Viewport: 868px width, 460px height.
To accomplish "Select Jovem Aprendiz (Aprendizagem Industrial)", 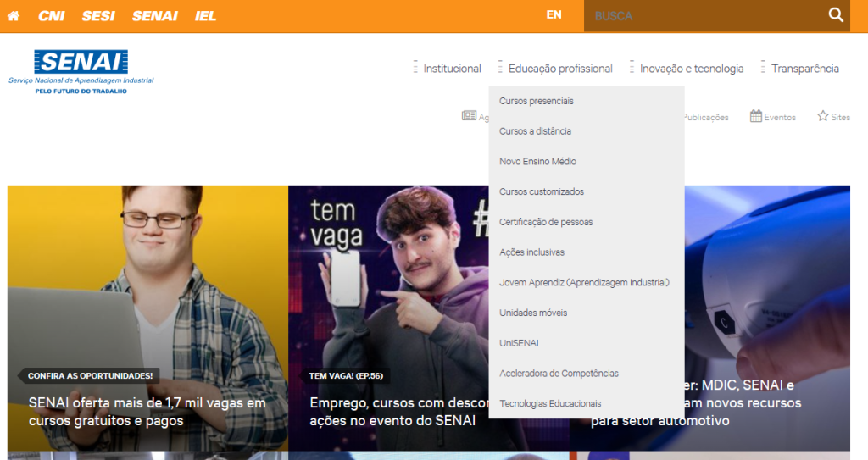I will 587,282.
